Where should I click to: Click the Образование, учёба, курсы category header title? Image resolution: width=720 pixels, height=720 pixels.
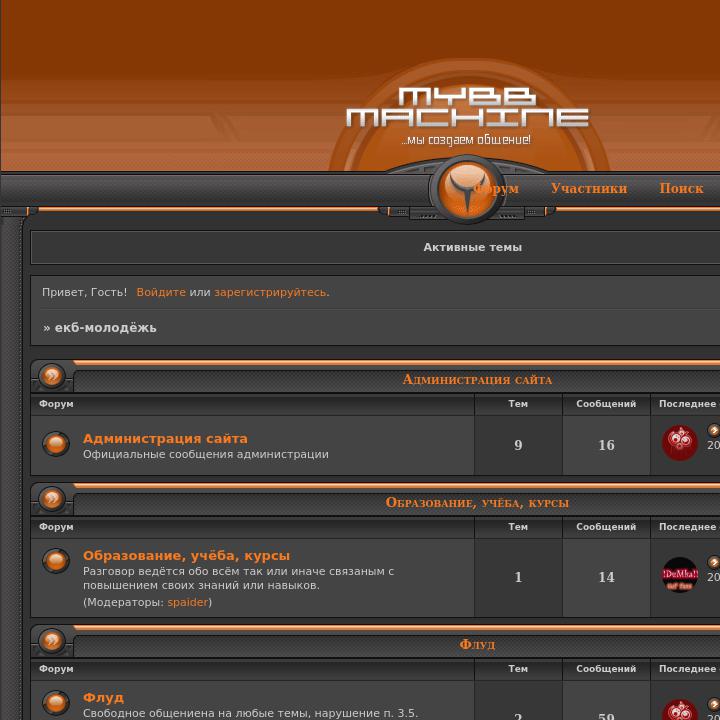(477, 502)
